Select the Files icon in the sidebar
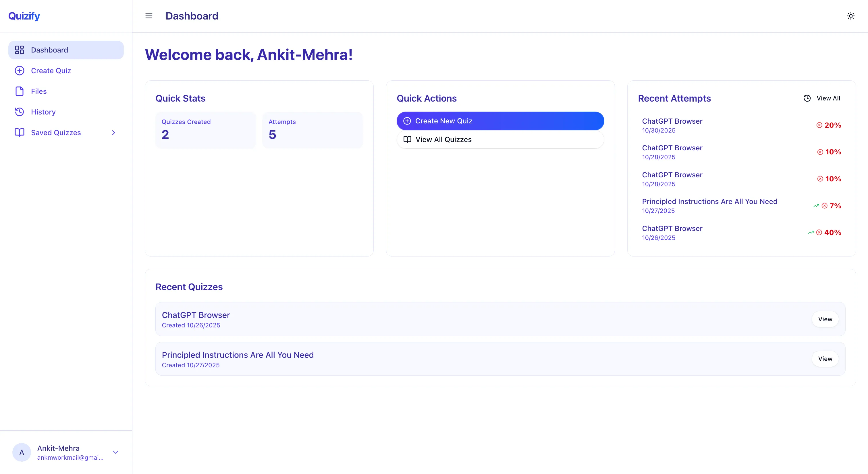The width and height of the screenshot is (868, 474). [x=19, y=91]
